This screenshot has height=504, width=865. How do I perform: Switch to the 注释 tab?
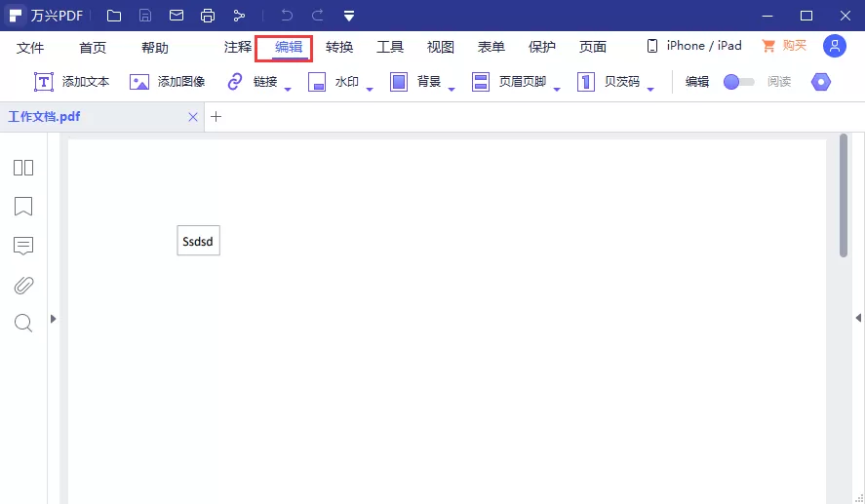coord(238,48)
